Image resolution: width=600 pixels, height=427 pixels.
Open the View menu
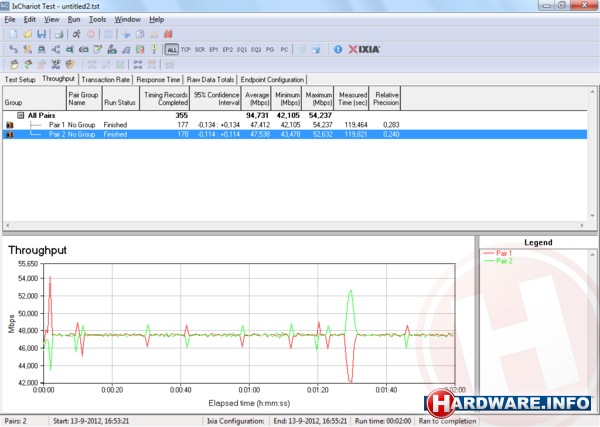[51, 20]
